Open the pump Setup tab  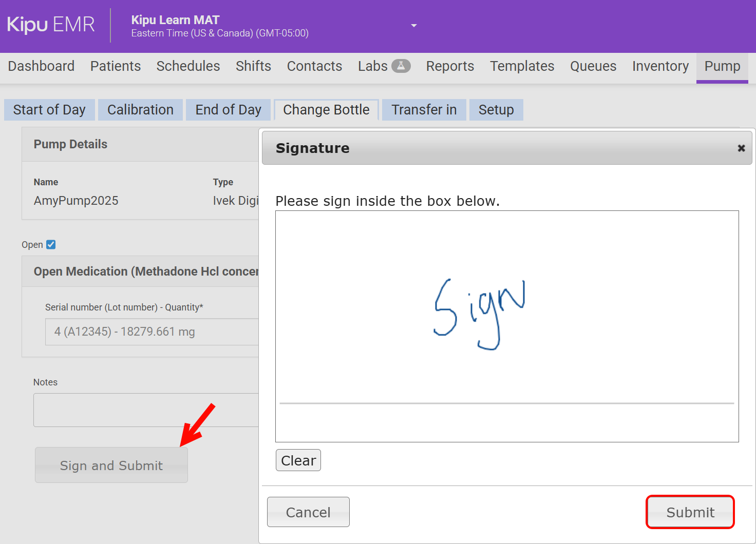click(496, 110)
